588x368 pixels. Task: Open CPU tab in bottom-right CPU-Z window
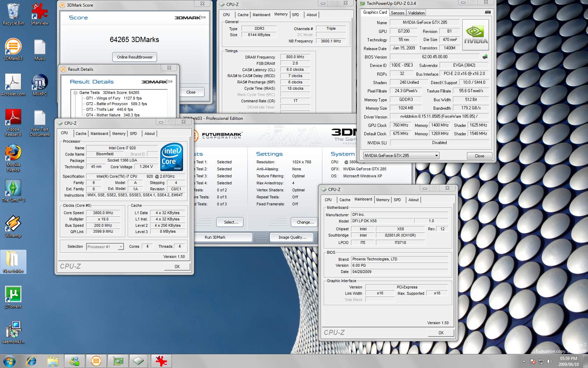tap(328, 200)
